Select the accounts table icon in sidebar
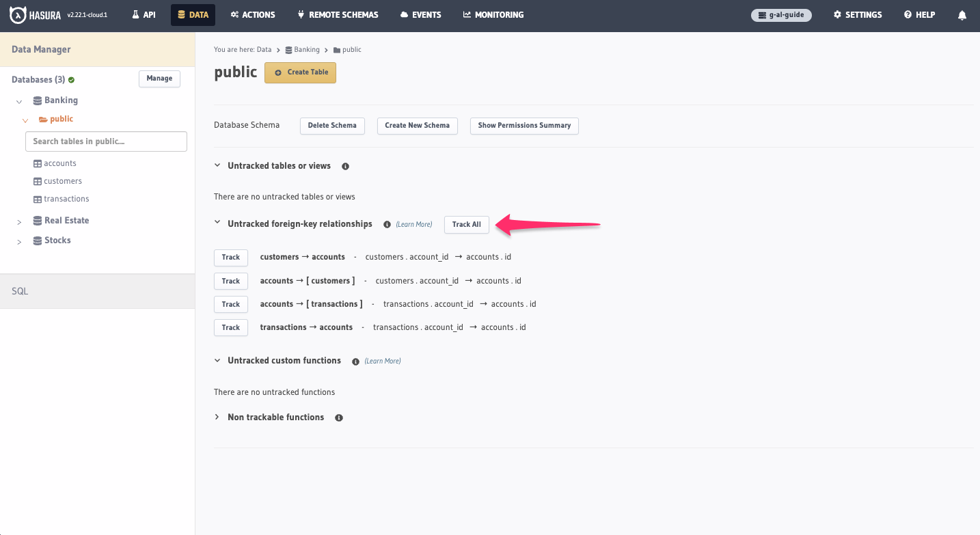 pos(37,163)
